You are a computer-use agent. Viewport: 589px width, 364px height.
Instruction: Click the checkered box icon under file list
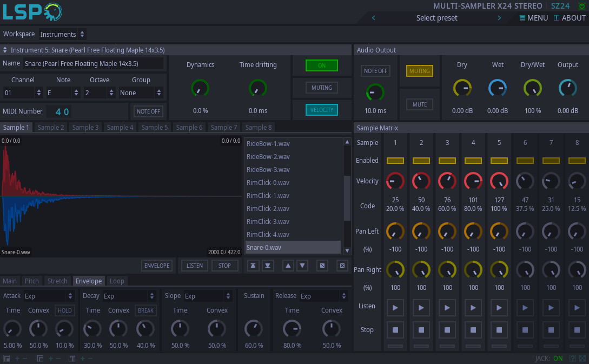coord(322,266)
